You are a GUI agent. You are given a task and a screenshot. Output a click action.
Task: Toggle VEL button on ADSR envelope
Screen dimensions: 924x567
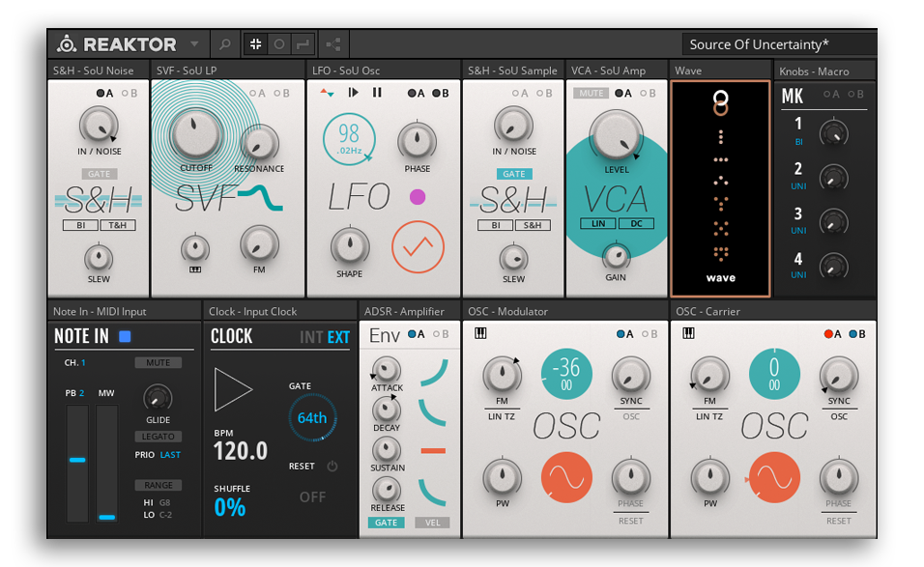(x=433, y=523)
